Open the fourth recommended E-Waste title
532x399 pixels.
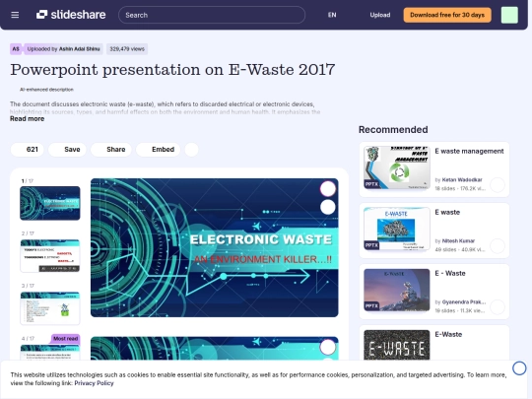[x=448, y=334]
